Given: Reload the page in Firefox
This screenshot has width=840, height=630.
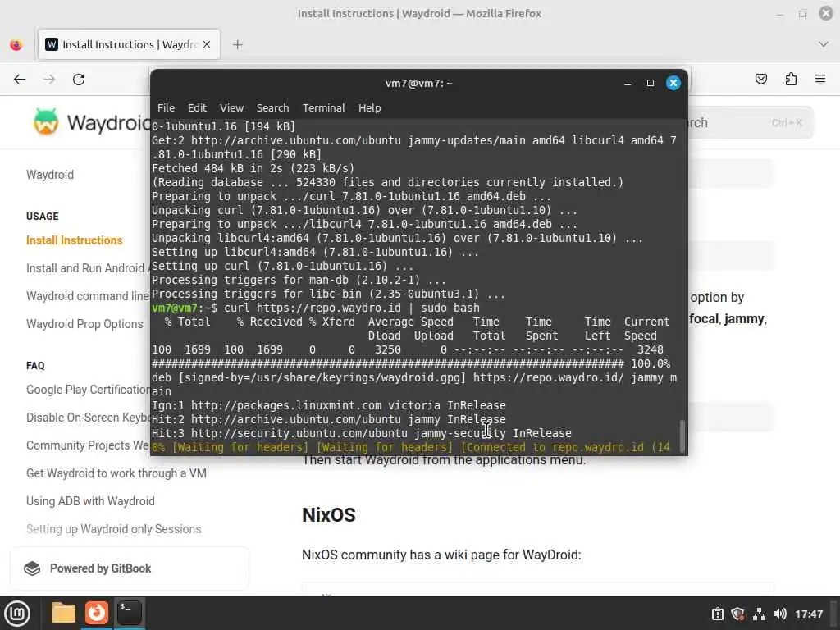Looking at the screenshot, I should (79, 80).
